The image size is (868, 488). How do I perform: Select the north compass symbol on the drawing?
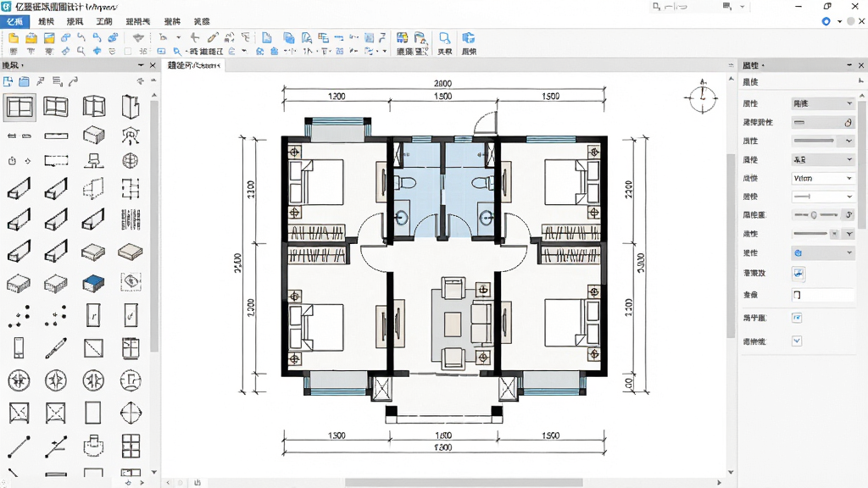point(702,97)
